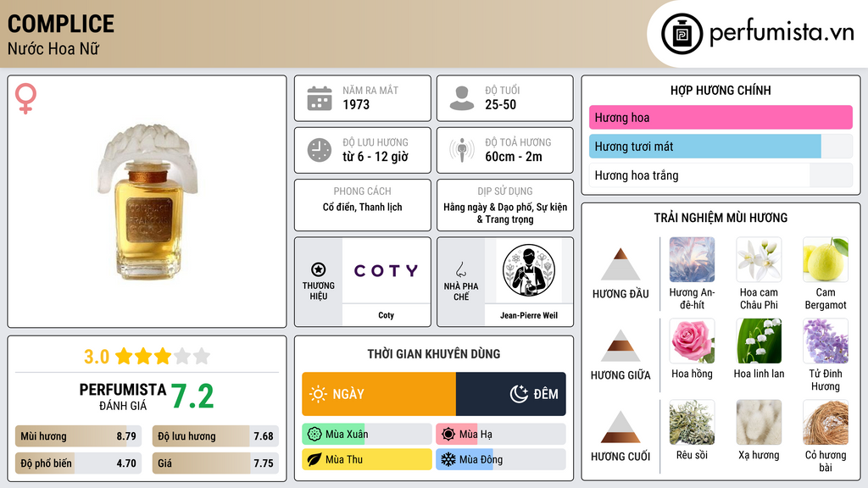Image resolution: width=868 pixels, height=488 pixels.
Task: Click the nose perfumer icon
Action: [x=460, y=269]
